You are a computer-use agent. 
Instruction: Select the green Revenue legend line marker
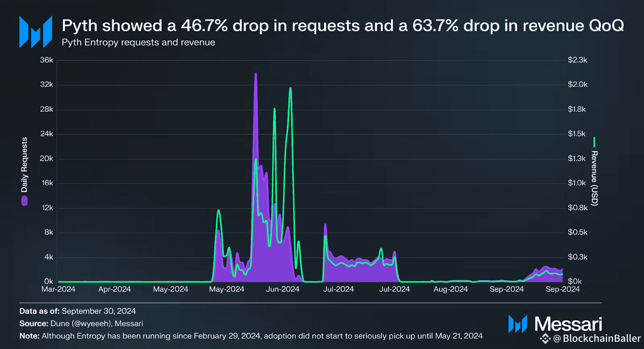tap(594, 142)
